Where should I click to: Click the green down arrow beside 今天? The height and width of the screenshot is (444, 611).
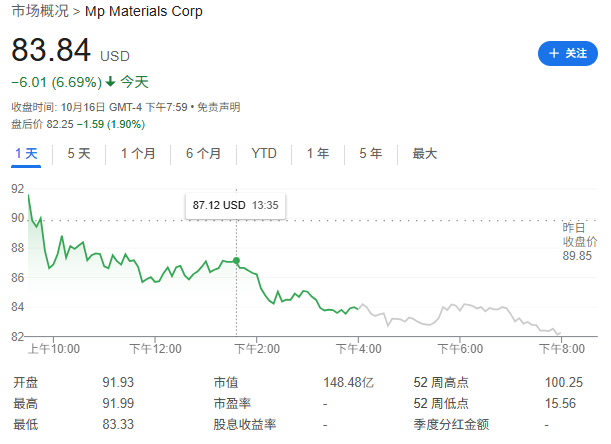110,82
